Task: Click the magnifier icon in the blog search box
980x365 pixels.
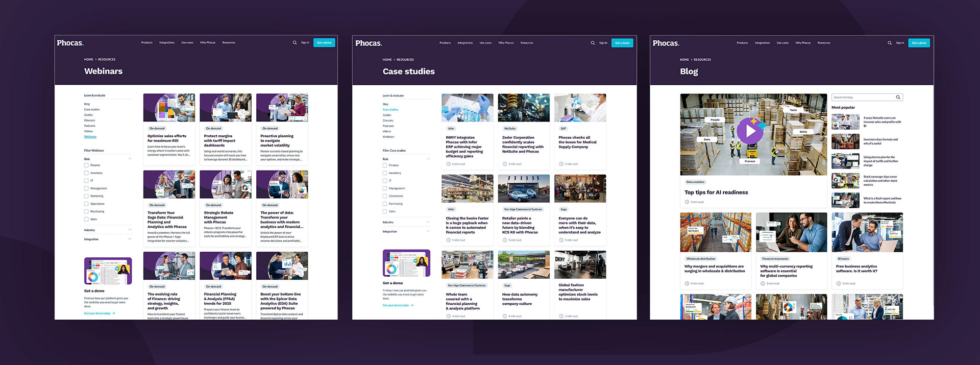Action: (898, 97)
